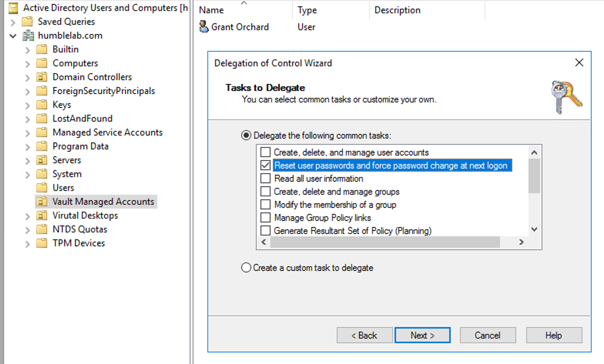Screen dimensions: 604x364
Task: Expand the Saved Queries node
Action: click(x=13, y=22)
